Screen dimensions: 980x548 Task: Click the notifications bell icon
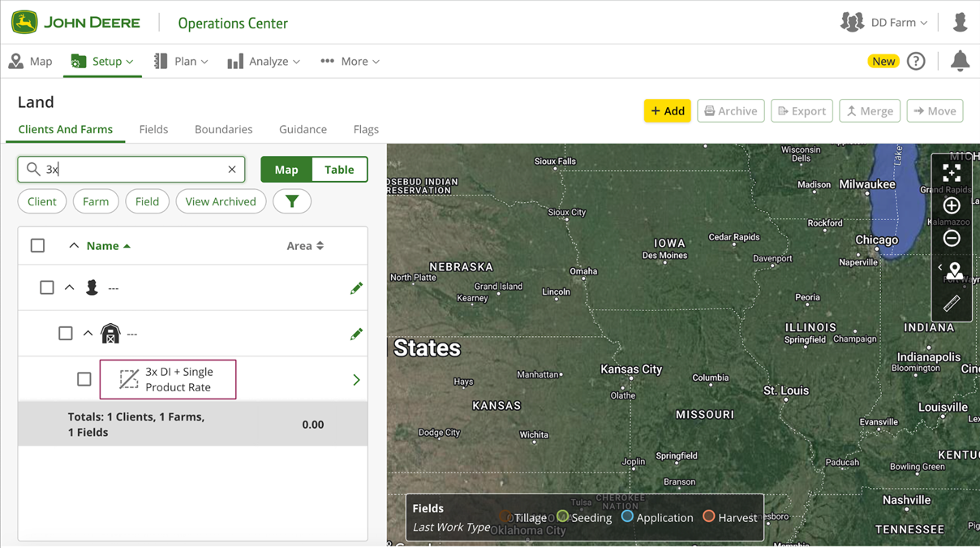[x=960, y=61]
